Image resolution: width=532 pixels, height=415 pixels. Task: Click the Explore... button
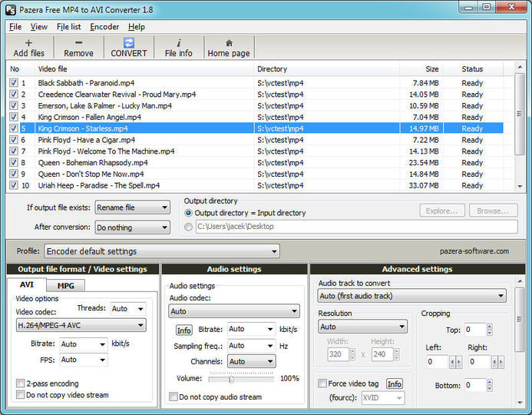(x=442, y=211)
